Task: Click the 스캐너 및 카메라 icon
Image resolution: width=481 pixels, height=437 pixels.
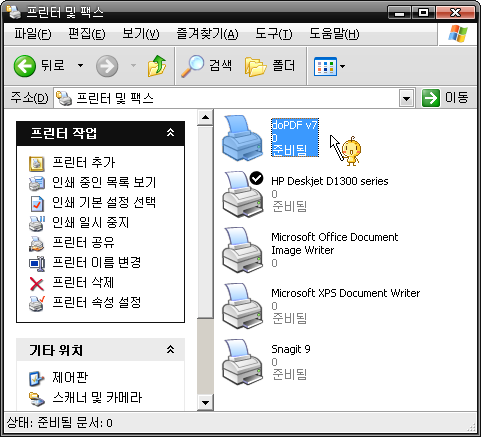Action: tap(37, 398)
